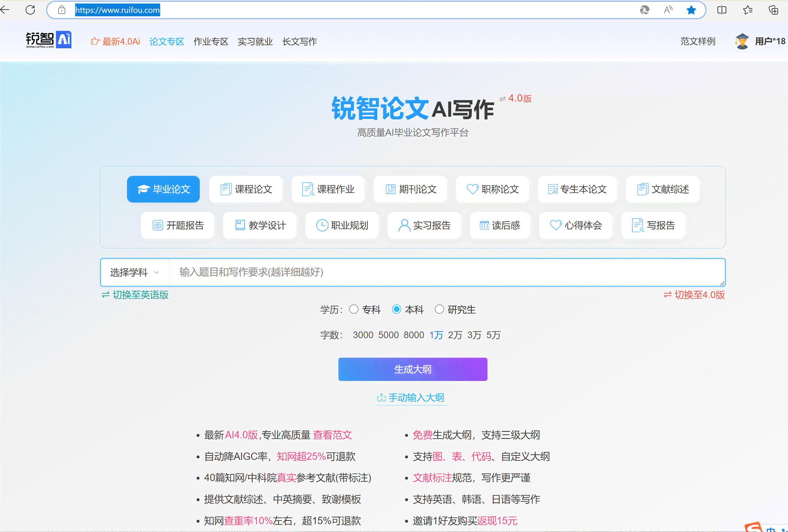
Task: Click the 手动输入大纲 link
Action: point(413,398)
